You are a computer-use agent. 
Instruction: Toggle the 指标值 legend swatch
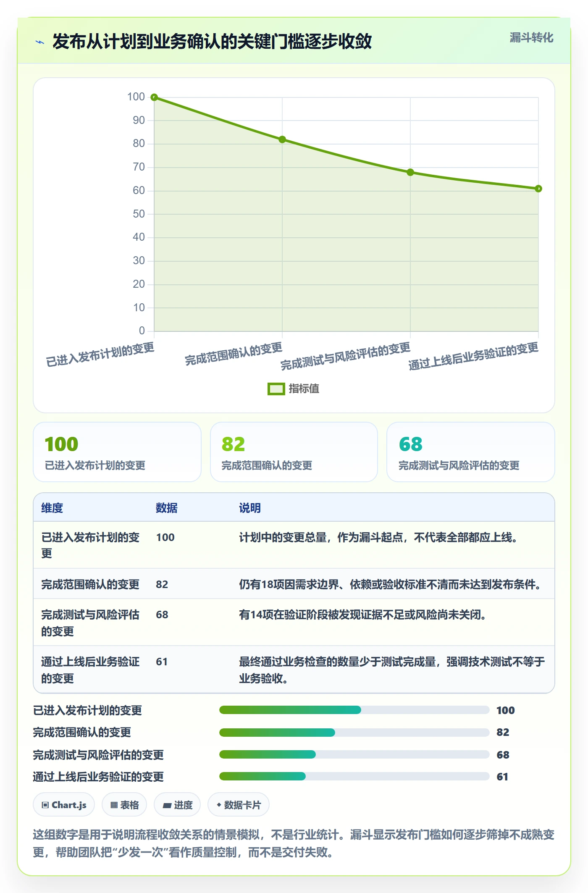pyautogui.click(x=276, y=389)
